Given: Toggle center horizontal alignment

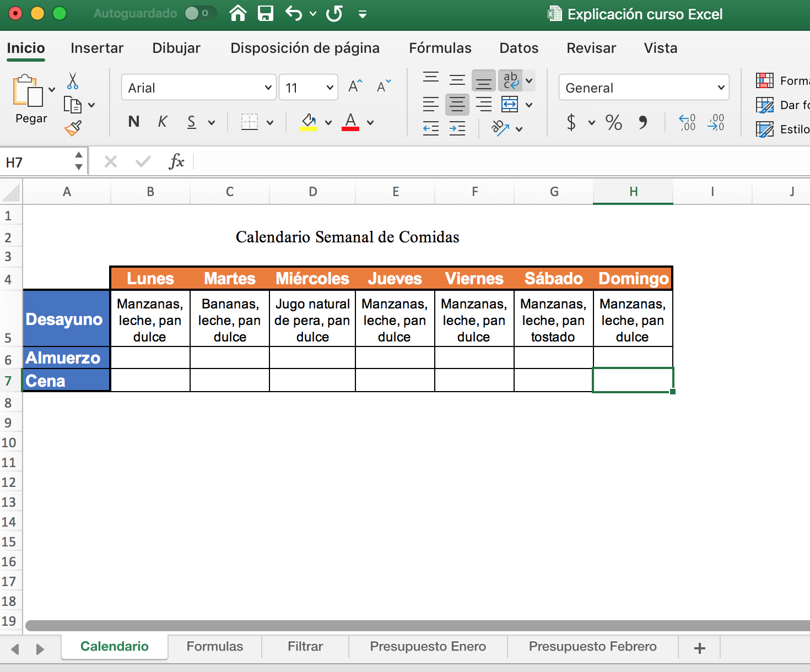Looking at the screenshot, I should [x=457, y=104].
